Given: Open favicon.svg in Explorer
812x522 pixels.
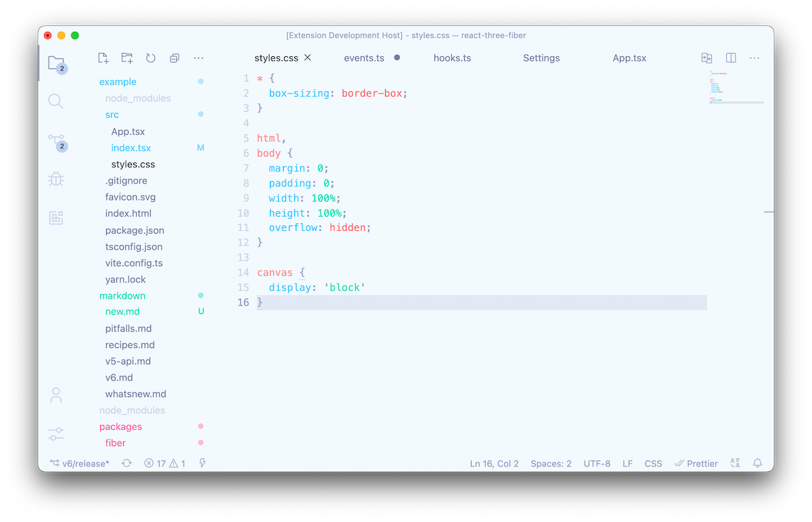Looking at the screenshot, I should 131,197.
